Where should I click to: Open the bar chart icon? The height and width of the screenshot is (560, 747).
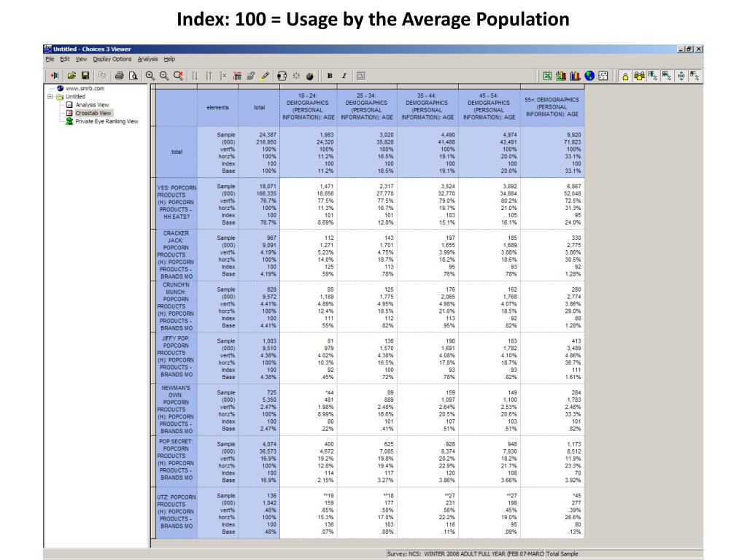pos(576,76)
